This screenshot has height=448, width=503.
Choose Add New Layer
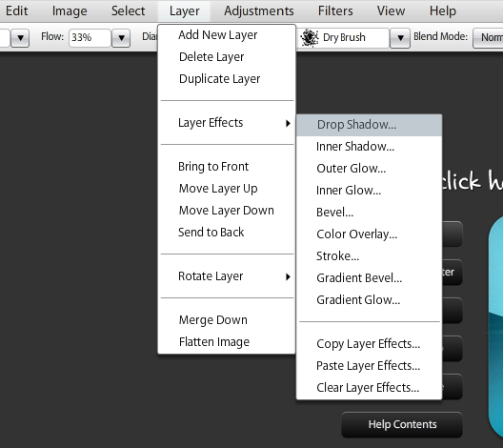click(227, 35)
